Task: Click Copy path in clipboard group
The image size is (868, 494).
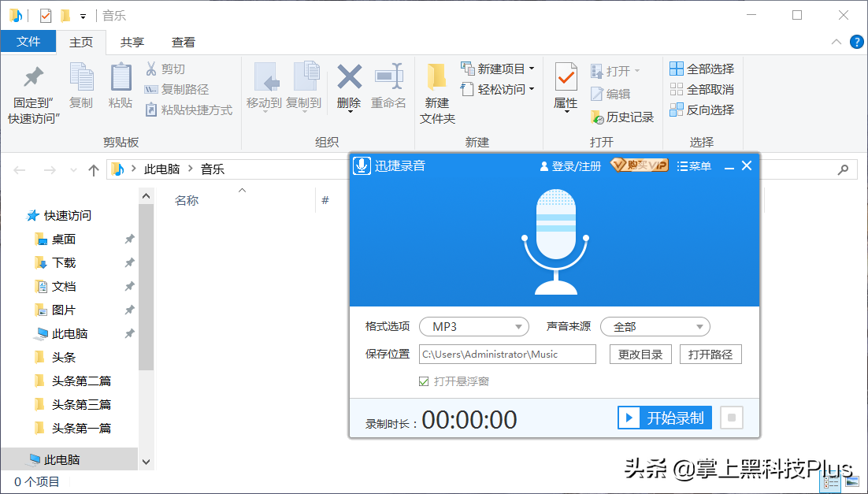Action: pos(176,90)
